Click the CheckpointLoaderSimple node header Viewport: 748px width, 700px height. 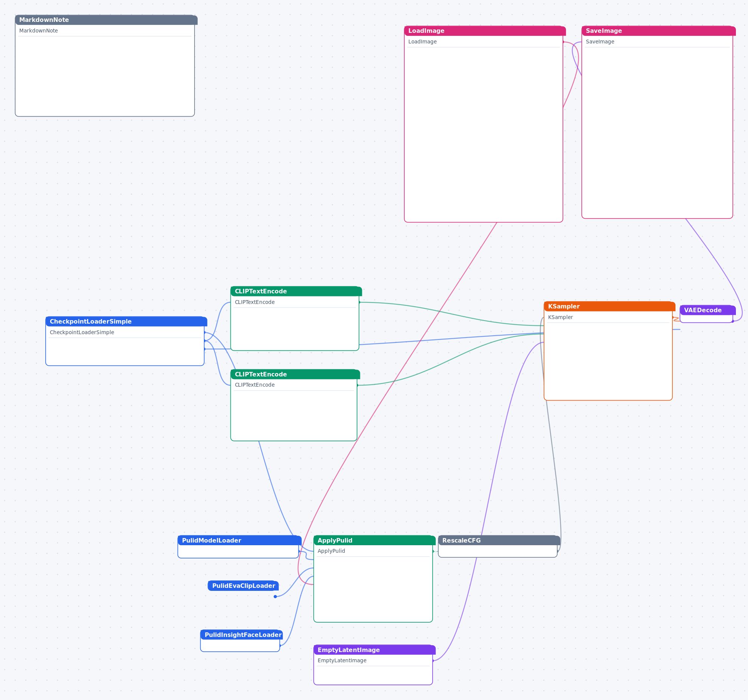point(126,322)
